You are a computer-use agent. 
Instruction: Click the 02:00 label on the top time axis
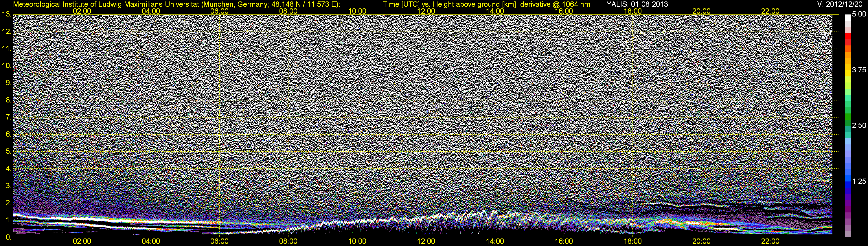click(82, 11)
